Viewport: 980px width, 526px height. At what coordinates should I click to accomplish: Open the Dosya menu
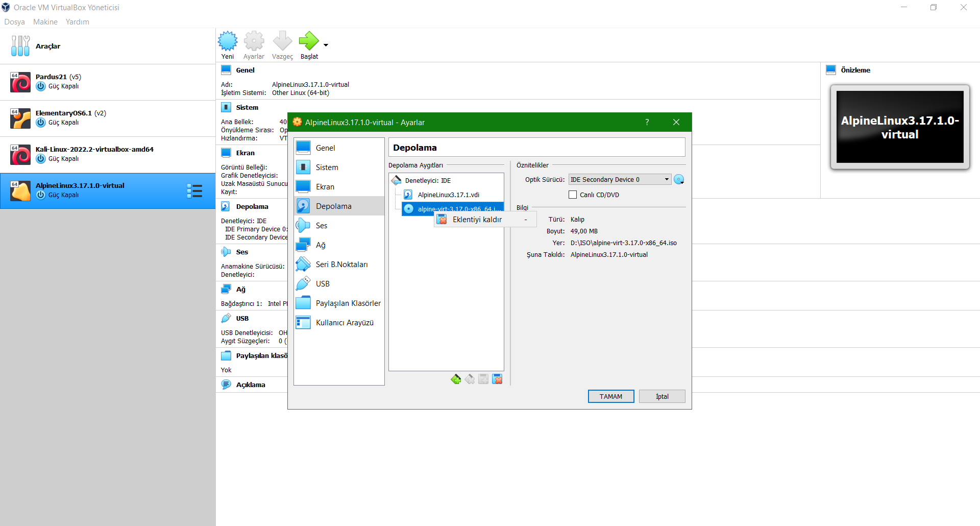[14, 22]
